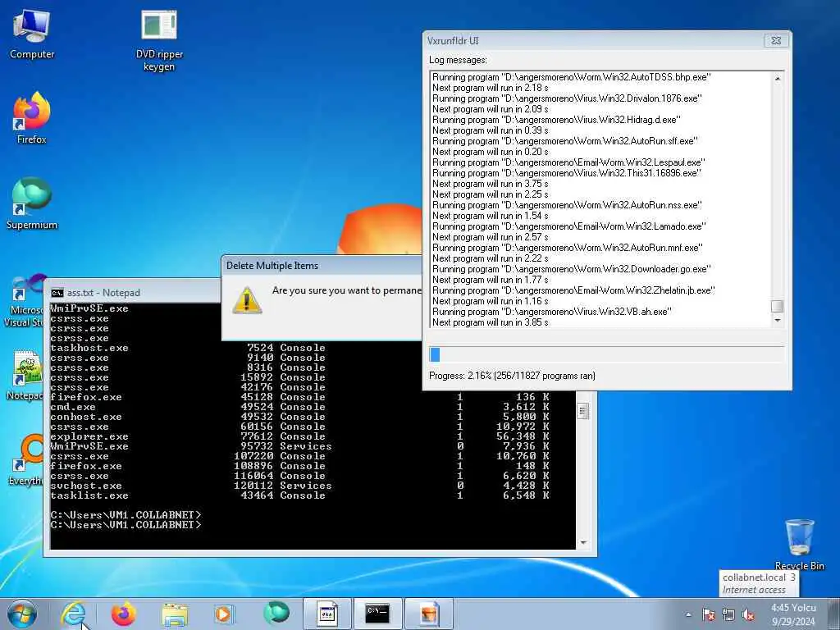Open the Windows Start menu
Viewport: 840px width, 630px height.
[x=22, y=614]
